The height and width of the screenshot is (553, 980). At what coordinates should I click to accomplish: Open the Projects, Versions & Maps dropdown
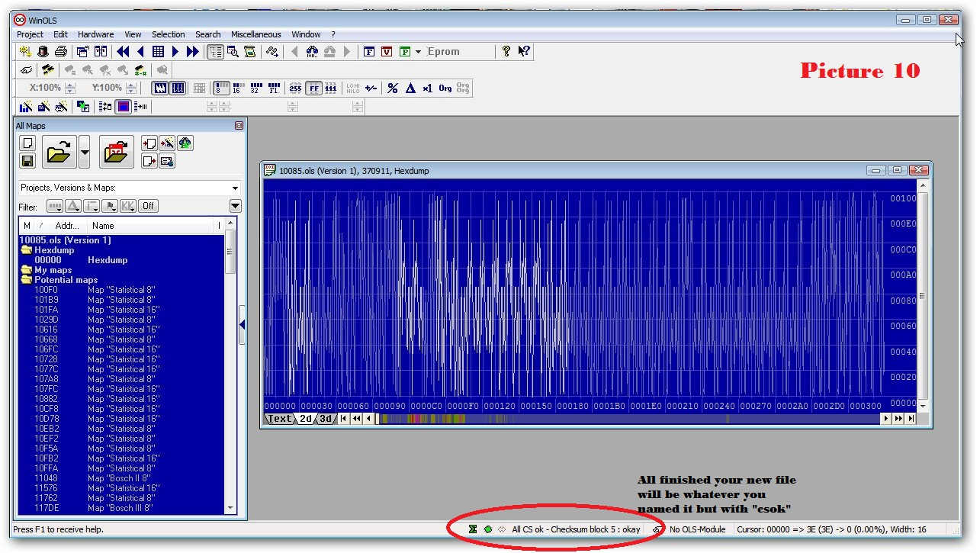click(x=235, y=188)
